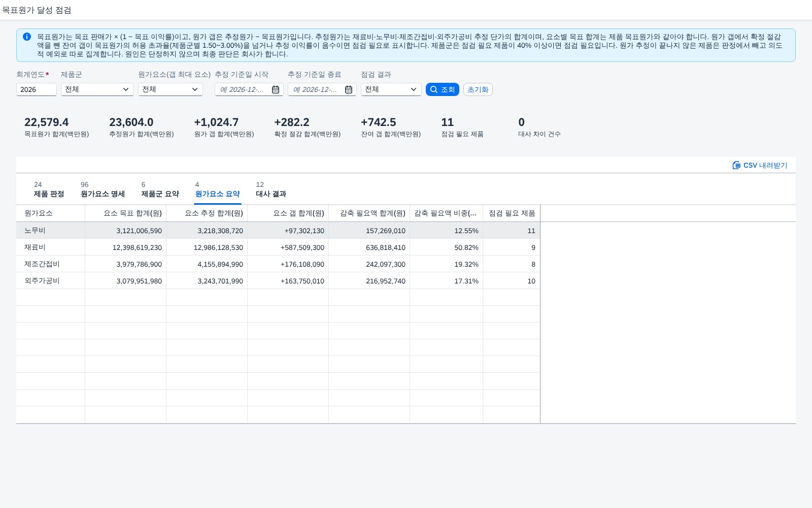Screen dimensions: 812x508
Task: Click the 추정 기준일 시작 date input
Action: pyautogui.click(x=243, y=89)
